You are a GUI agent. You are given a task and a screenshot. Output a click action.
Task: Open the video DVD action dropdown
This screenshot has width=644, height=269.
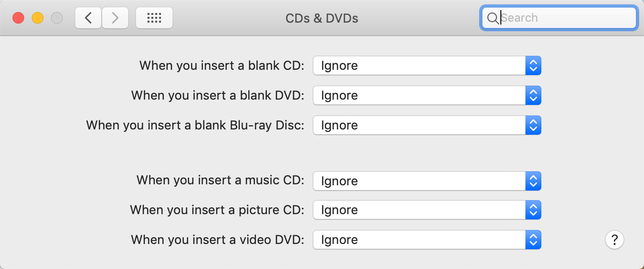(427, 240)
